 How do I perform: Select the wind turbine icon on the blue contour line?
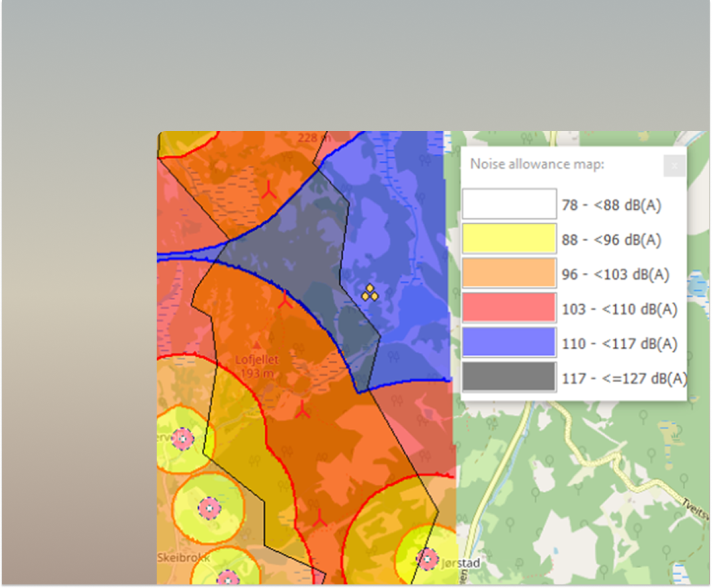(285, 300)
